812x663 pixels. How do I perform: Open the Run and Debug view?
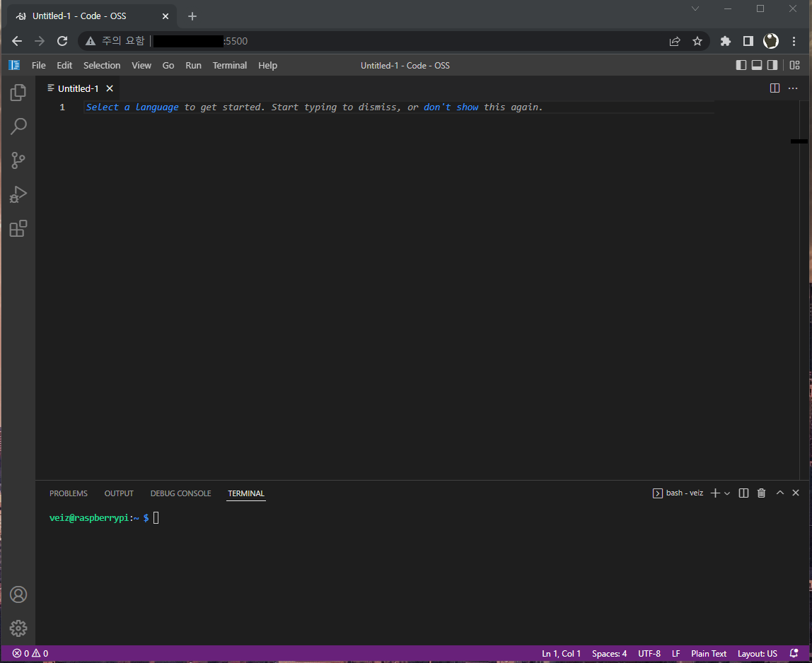click(x=18, y=194)
